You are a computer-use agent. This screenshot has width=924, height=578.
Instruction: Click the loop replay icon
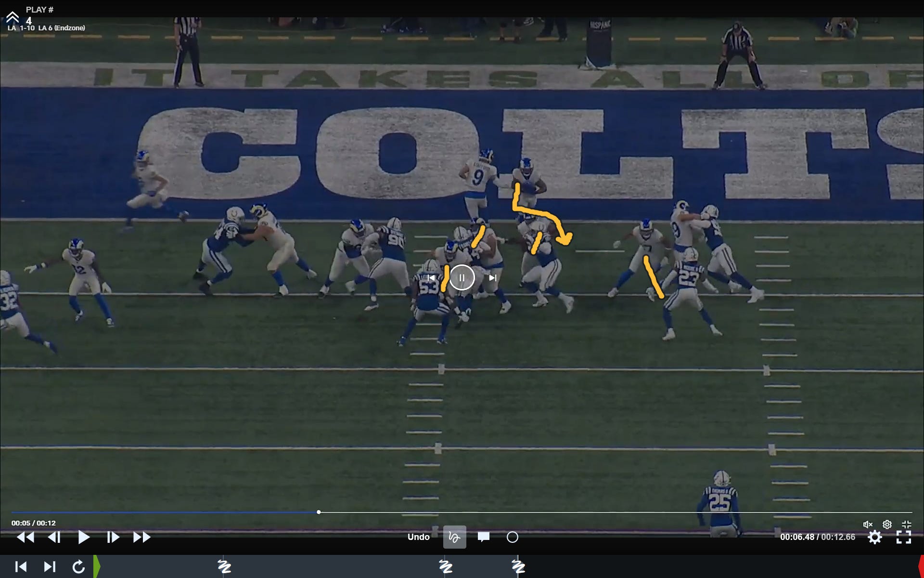pyautogui.click(x=78, y=566)
